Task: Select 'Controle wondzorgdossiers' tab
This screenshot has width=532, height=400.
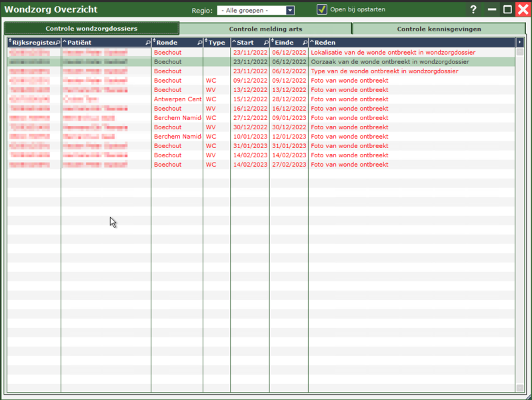Action: tap(91, 29)
